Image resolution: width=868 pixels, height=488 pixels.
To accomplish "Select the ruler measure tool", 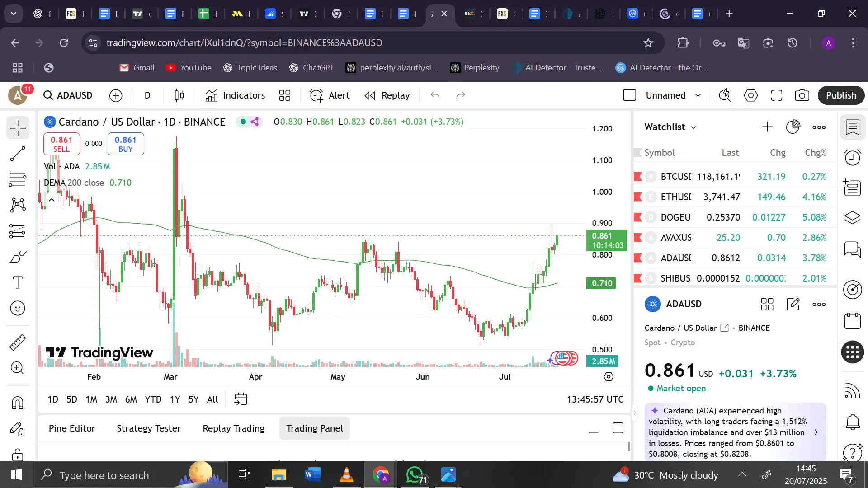I will coord(18,343).
